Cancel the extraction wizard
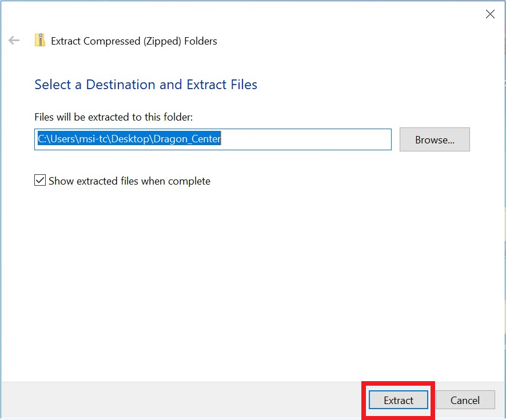The image size is (506, 420). 465,400
